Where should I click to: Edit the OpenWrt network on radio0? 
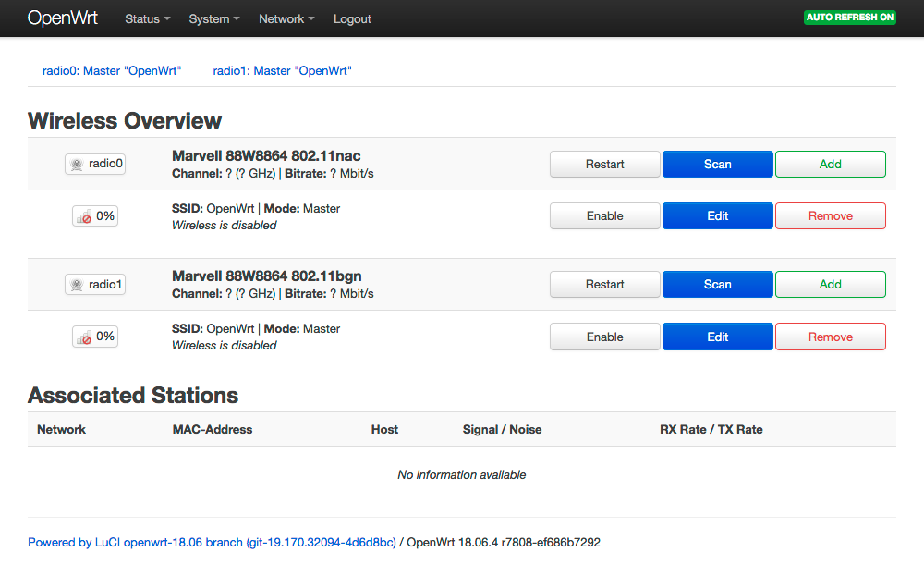point(718,216)
